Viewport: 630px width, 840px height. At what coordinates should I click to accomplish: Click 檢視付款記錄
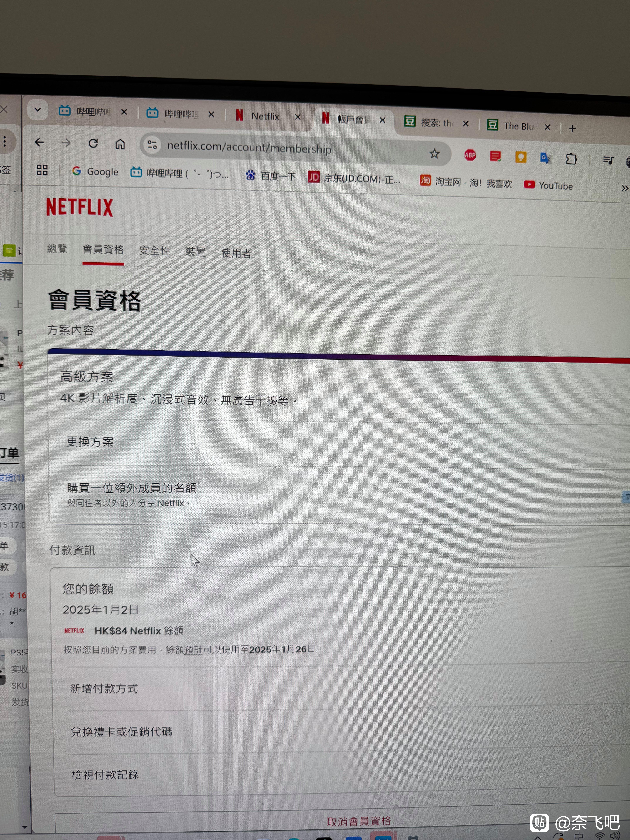tap(105, 775)
